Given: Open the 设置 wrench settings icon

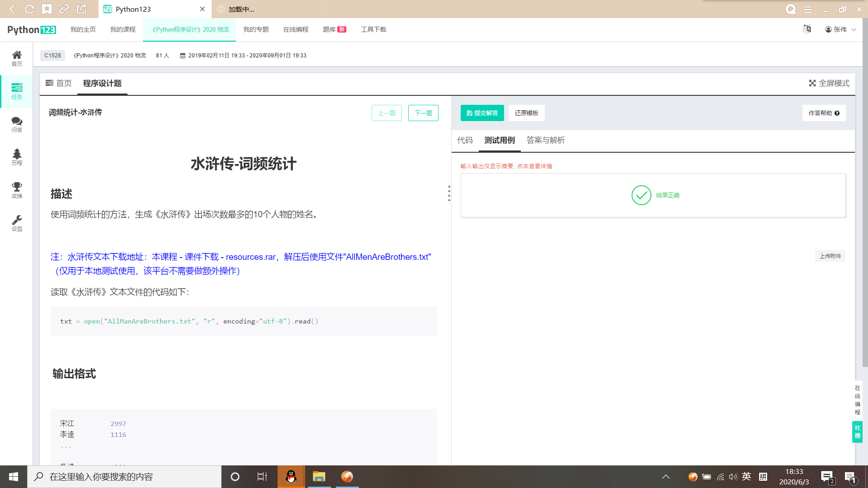Looking at the screenshot, I should pos(17,223).
